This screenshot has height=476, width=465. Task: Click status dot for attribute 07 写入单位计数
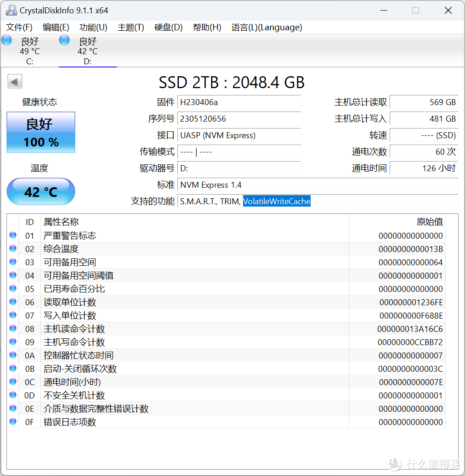coord(13,315)
